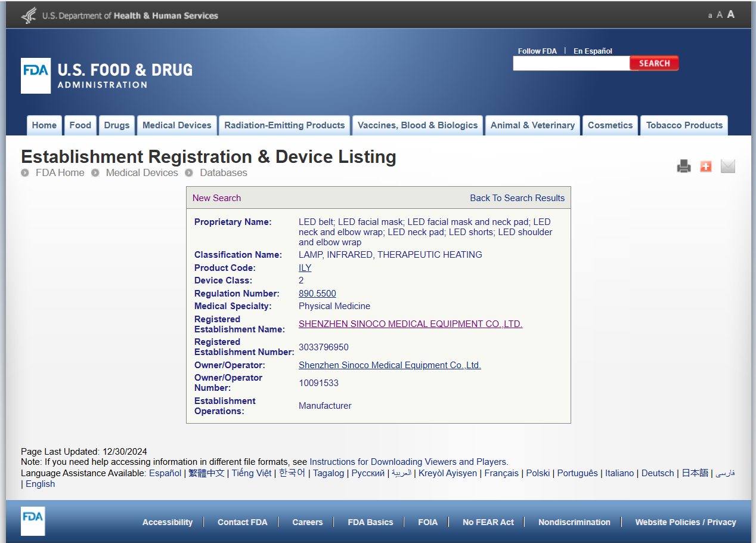The height and width of the screenshot is (543, 756).
Task: Open Accessibility footer link
Action: [168, 522]
